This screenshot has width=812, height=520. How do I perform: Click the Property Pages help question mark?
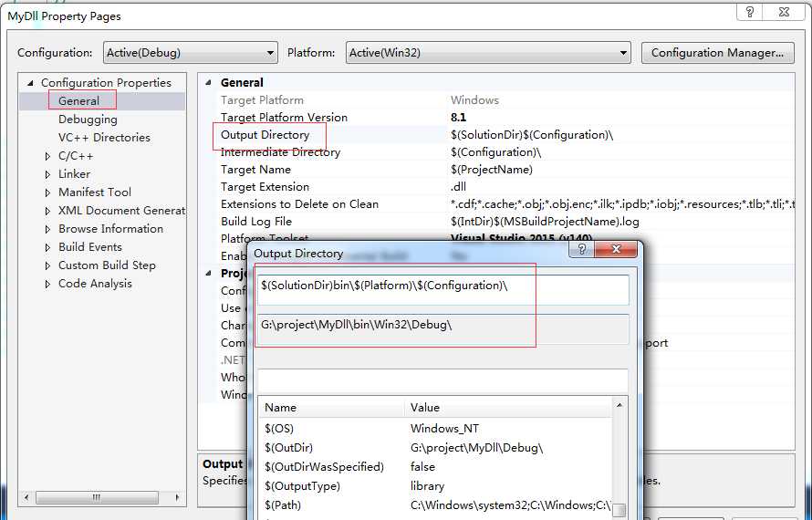coord(750,13)
